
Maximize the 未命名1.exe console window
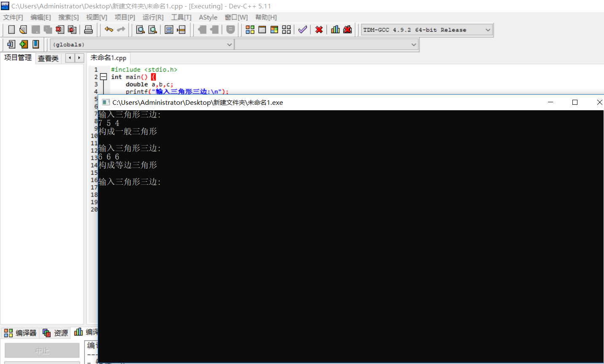pyautogui.click(x=575, y=102)
